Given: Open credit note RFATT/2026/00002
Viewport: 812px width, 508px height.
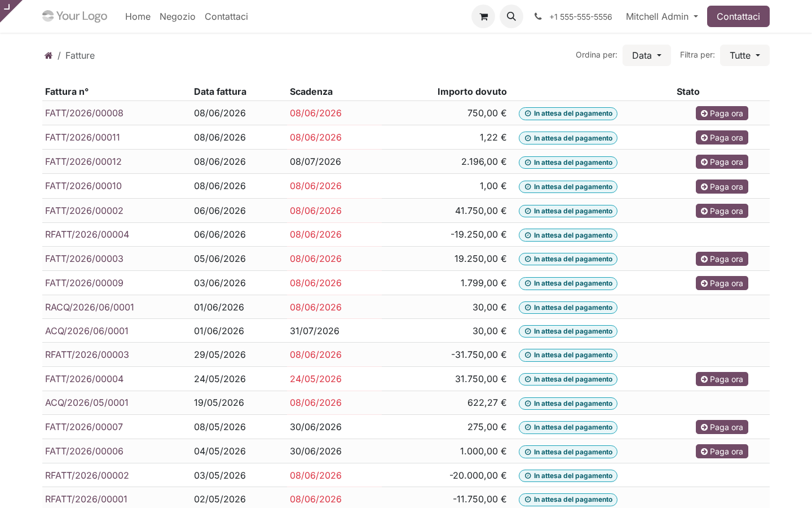Looking at the screenshot, I should 87,475.
